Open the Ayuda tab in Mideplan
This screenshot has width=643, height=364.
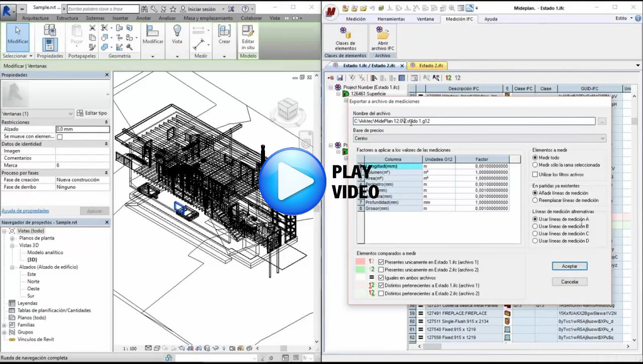coord(491,19)
